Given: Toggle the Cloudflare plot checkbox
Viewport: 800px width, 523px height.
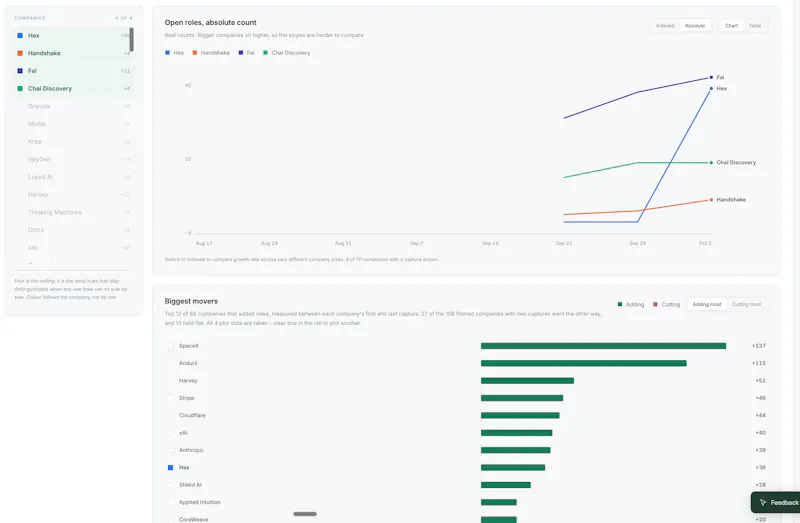Looking at the screenshot, I should click(170, 415).
